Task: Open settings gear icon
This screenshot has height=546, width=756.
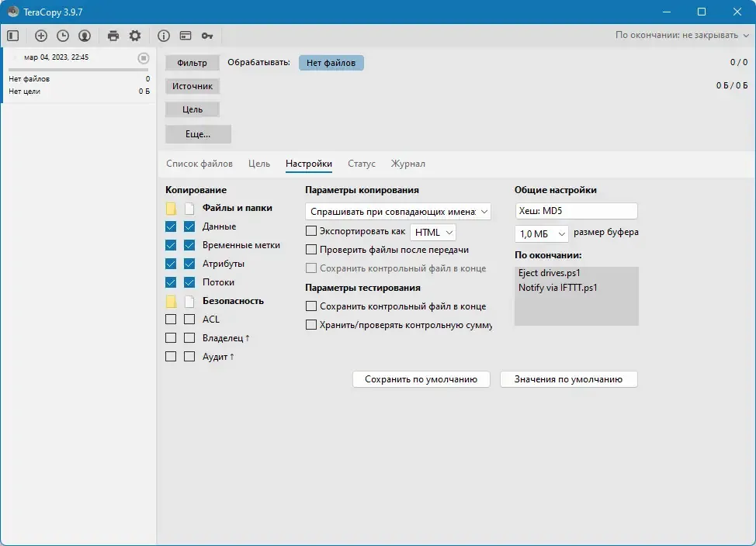Action: (x=135, y=36)
